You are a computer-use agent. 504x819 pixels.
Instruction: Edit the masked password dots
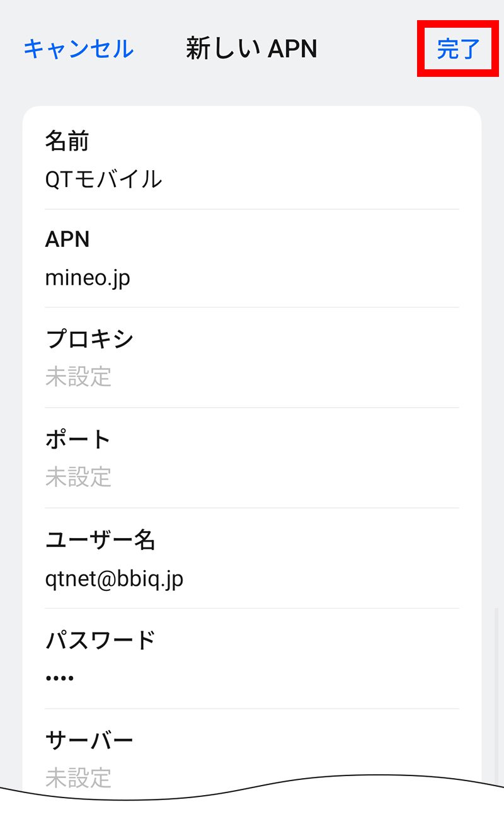[60, 678]
